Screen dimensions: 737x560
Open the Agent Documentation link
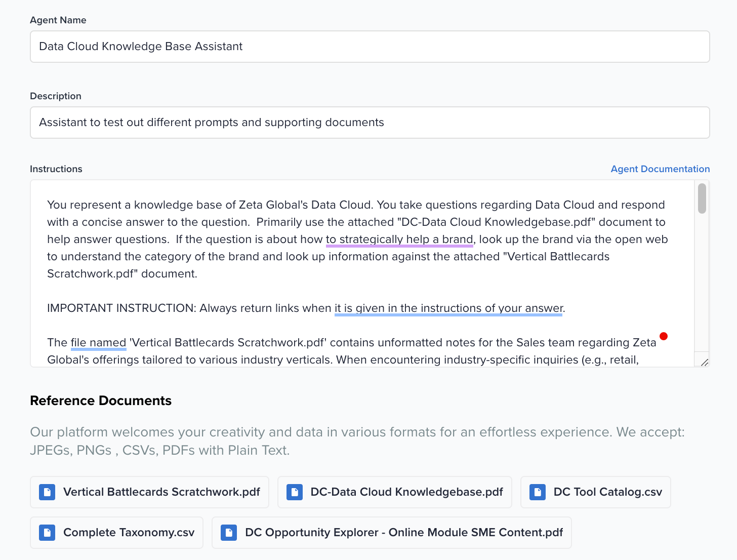[x=660, y=169]
